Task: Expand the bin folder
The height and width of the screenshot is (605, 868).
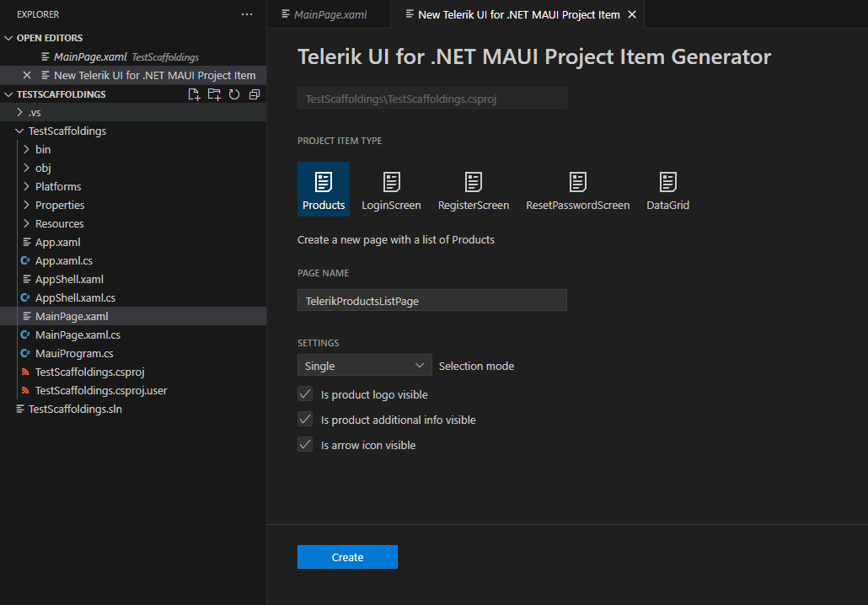Action: 133,149
